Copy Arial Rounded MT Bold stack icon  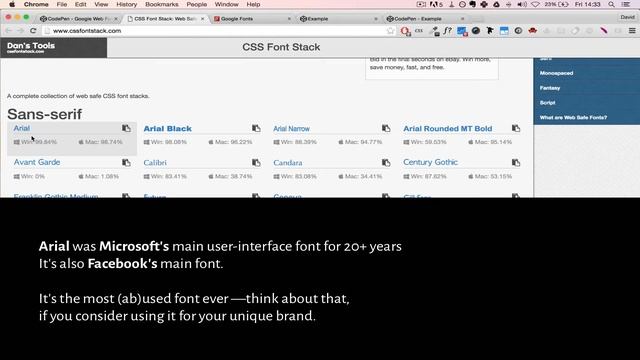point(516,128)
